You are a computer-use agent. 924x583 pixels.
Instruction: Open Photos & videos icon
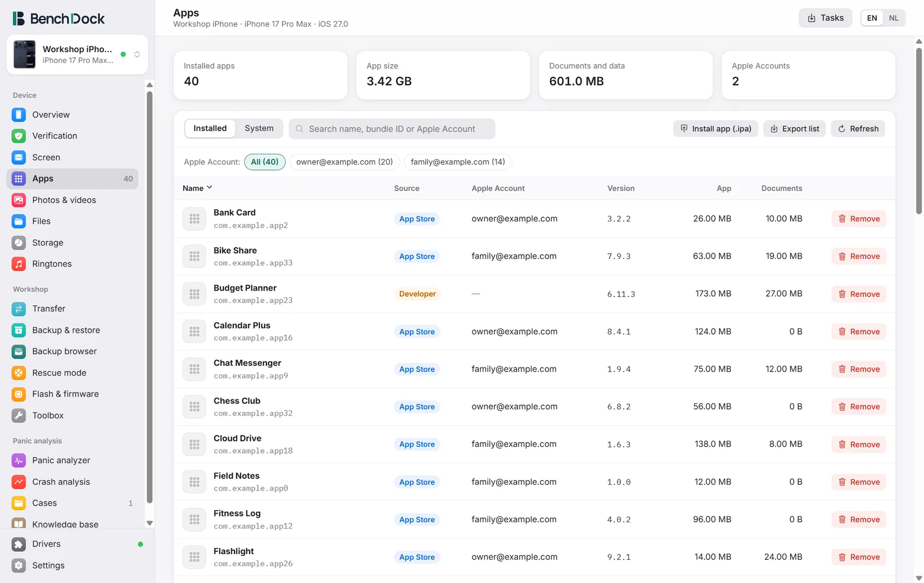tap(19, 200)
